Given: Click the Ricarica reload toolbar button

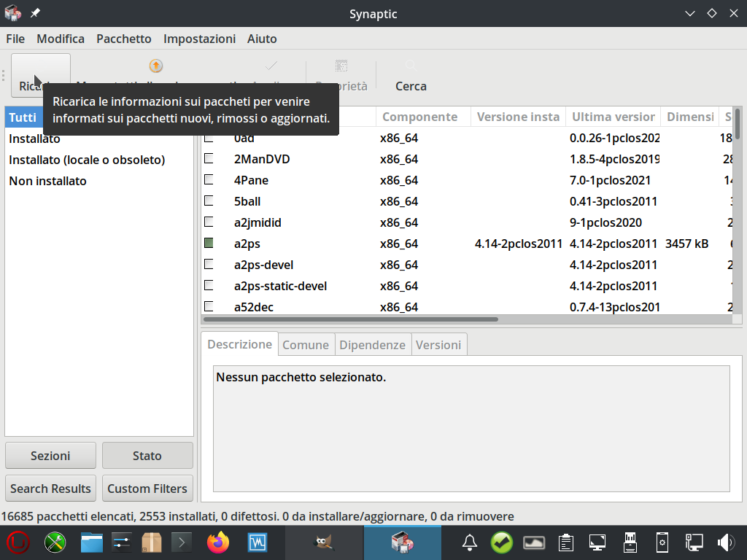Looking at the screenshot, I should click(x=40, y=75).
